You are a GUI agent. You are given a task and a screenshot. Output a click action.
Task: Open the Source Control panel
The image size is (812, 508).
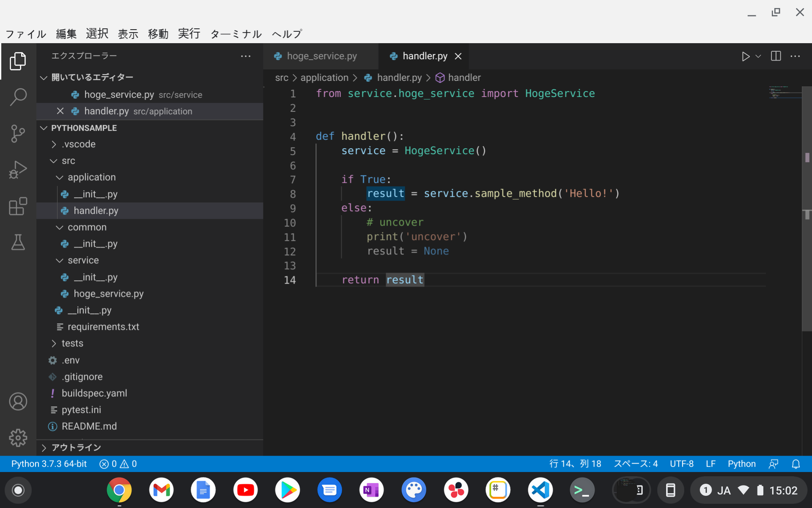click(18, 133)
